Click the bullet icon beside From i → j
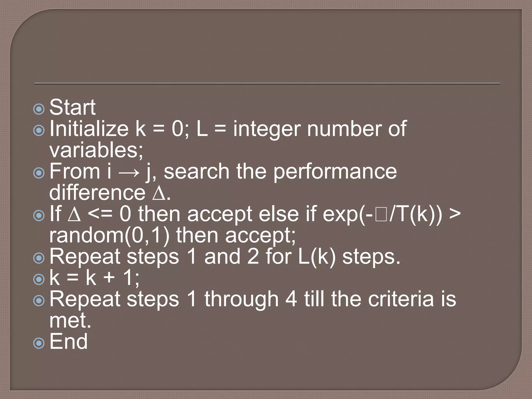The height and width of the screenshot is (399, 532). (x=39, y=173)
